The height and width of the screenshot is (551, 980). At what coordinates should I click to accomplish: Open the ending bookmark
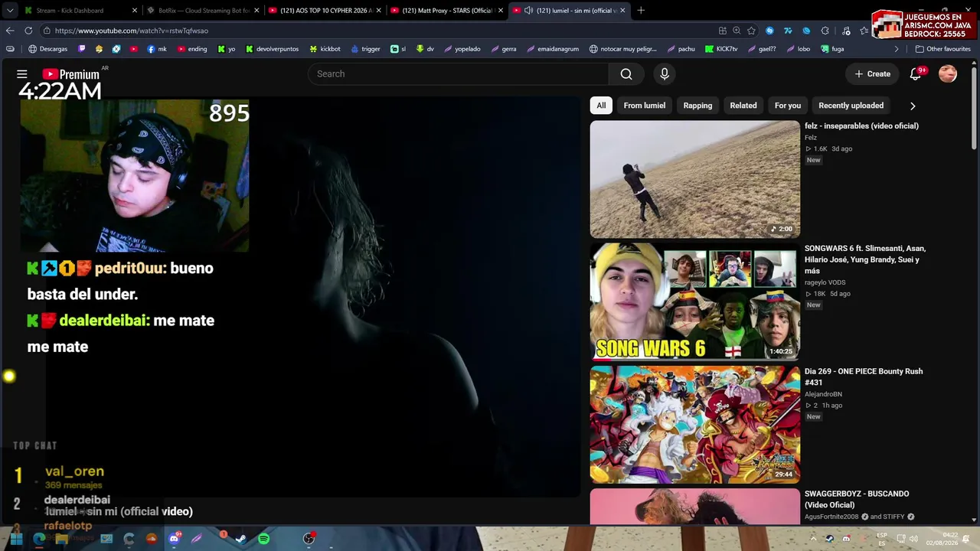[x=192, y=49]
